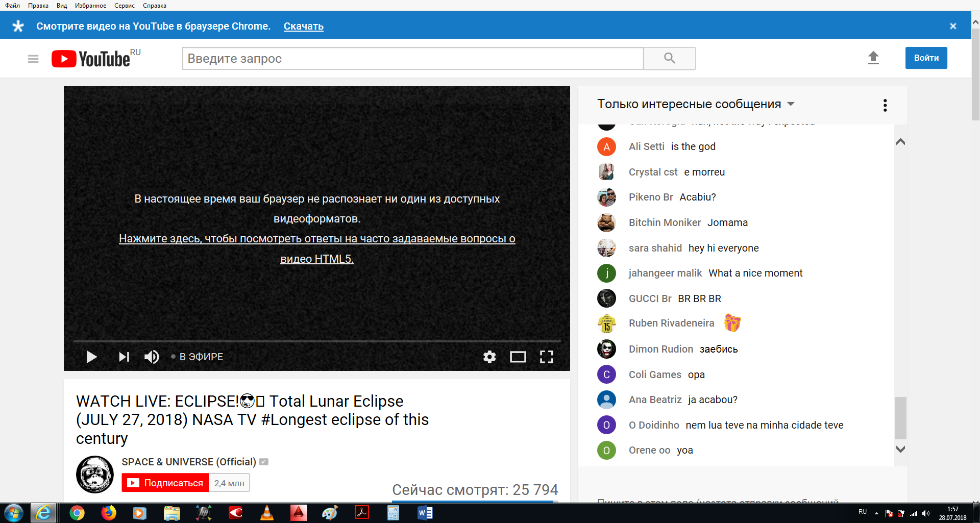The image size is (980, 523).
Task: Click the YouTube logo to go home
Action: pos(92,59)
